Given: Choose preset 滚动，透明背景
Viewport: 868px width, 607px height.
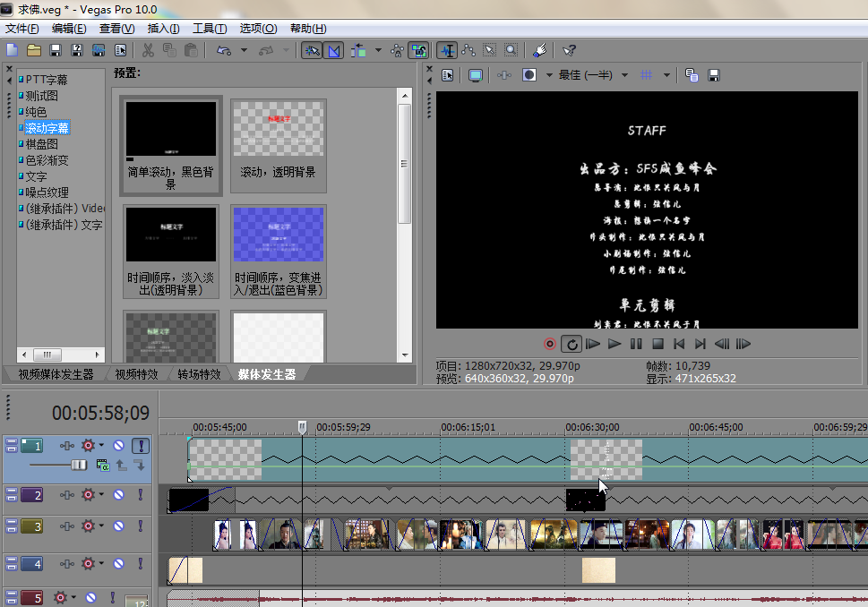Looking at the screenshot, I should pyautogui.click(x=278, y=146).
